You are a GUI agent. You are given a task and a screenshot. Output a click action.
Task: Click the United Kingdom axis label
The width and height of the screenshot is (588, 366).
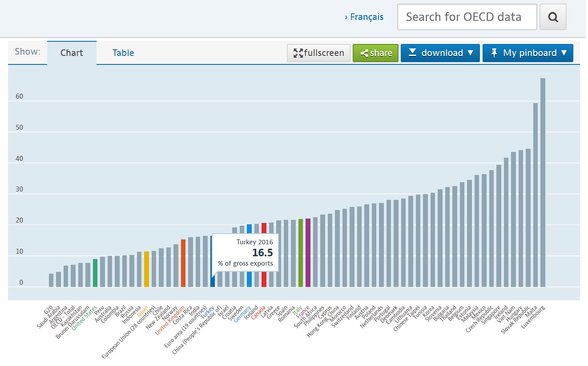point(169,320)
